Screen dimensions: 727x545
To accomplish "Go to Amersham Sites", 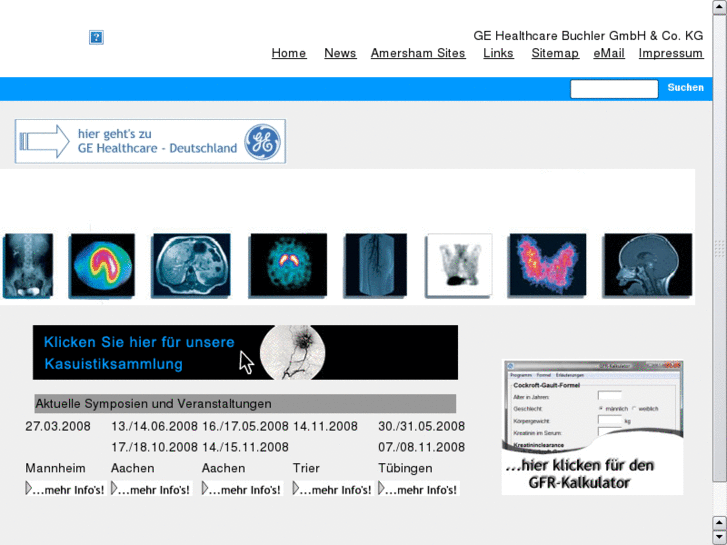I will (418, 53).
